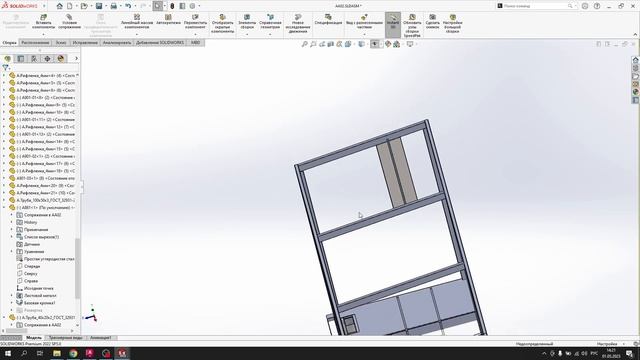Click Zoom to Fit in view toolbar
The width and height of the screenshot is (640, 360).
pos(304,44)
